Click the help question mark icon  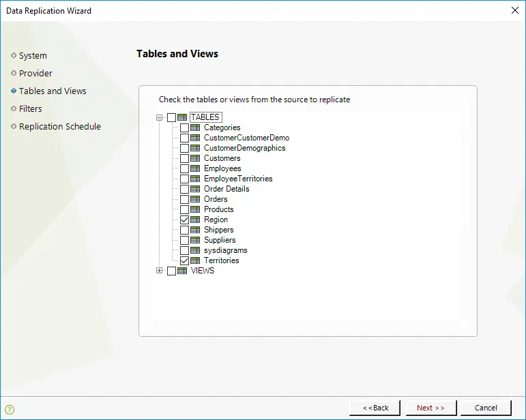10,409
